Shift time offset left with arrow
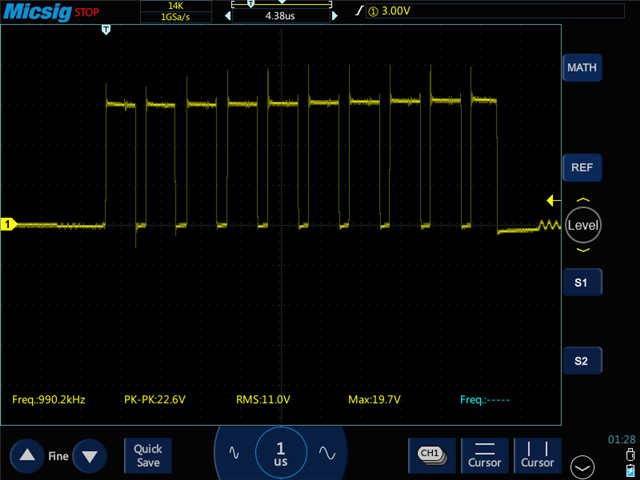640x480 pixels. (228, 16)
